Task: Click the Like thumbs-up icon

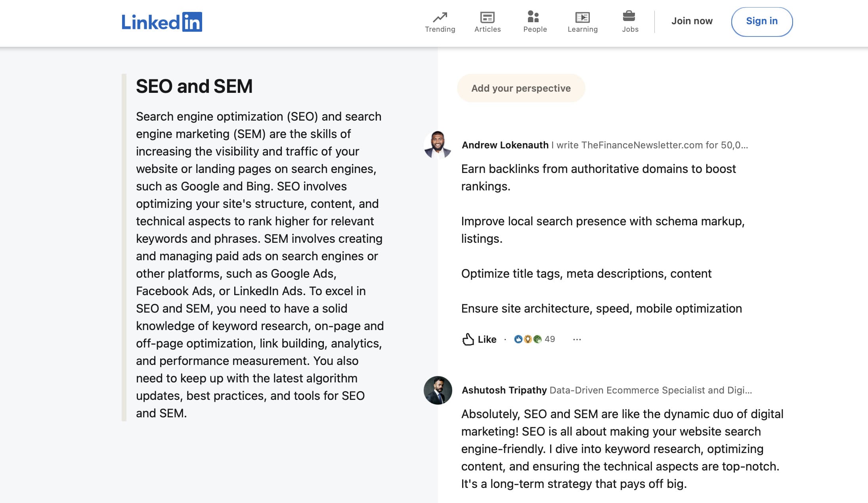Action: click(x=468, y=338)
